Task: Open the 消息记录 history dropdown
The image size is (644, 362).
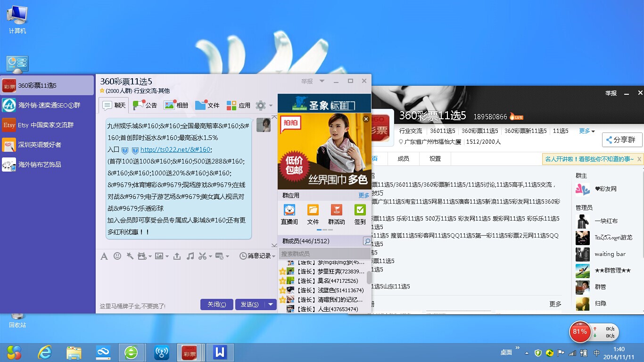Action: [x=257, y=256]
